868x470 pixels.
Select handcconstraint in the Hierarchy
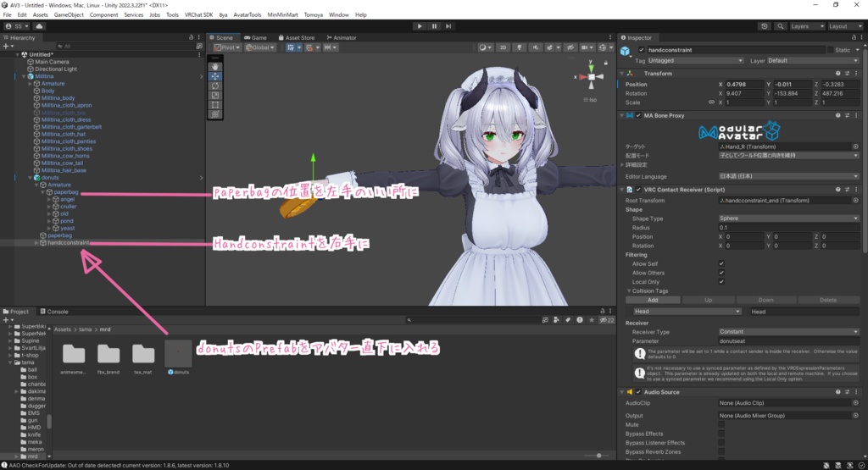[68, 243]
